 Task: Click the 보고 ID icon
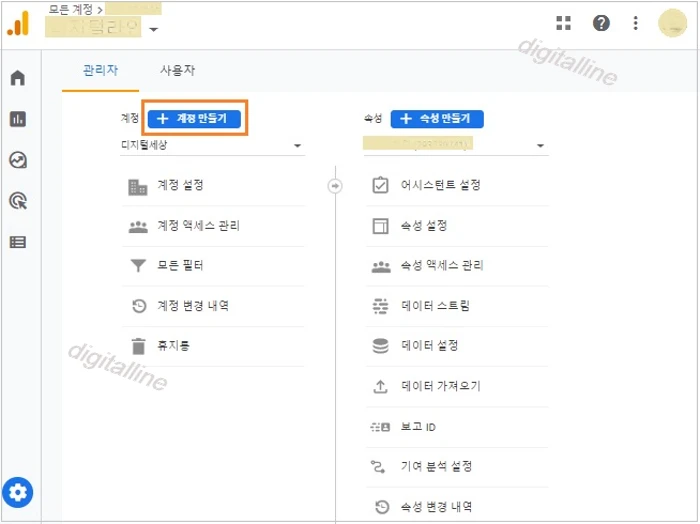point(380,427)
